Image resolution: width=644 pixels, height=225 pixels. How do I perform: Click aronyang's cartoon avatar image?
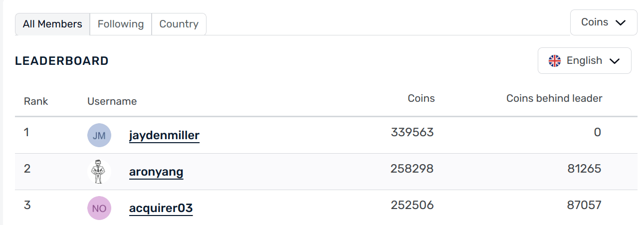pyautogui.click(x=99, y=172)
